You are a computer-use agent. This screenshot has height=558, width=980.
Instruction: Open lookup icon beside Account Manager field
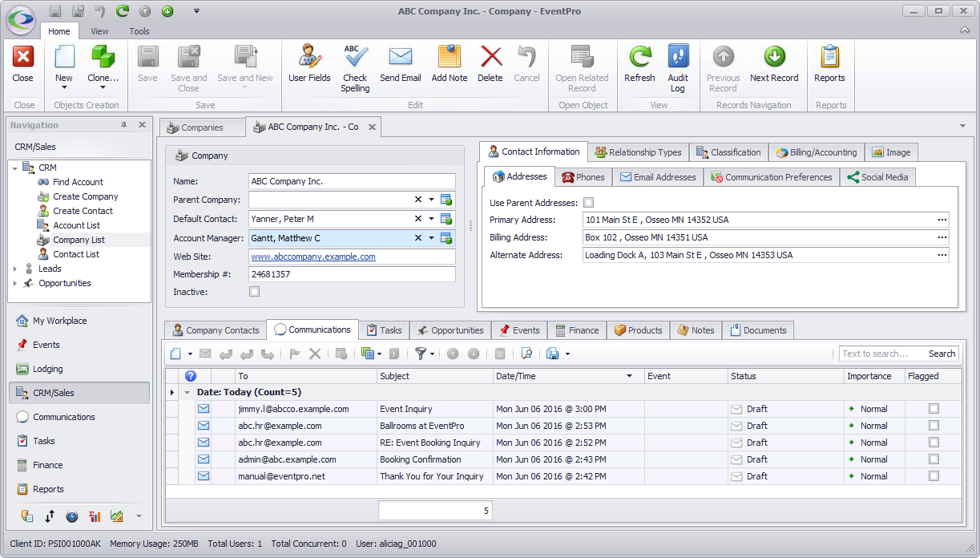click(446, 238)
